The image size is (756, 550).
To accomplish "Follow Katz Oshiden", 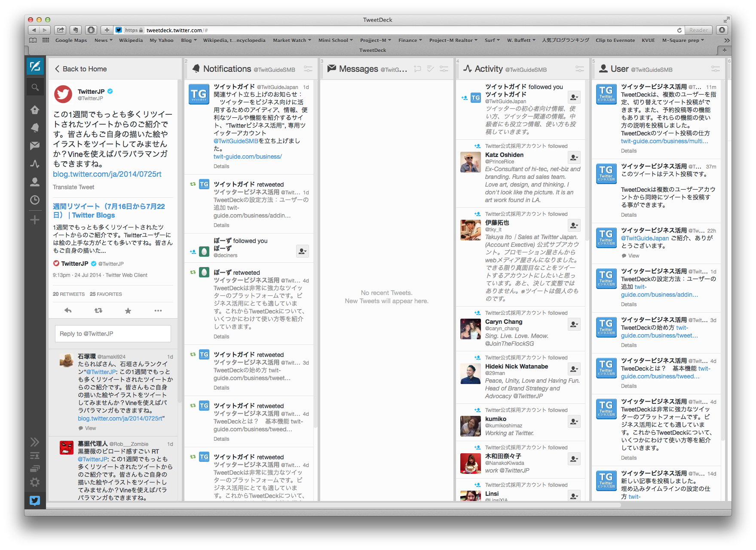I will pos(574,157).
